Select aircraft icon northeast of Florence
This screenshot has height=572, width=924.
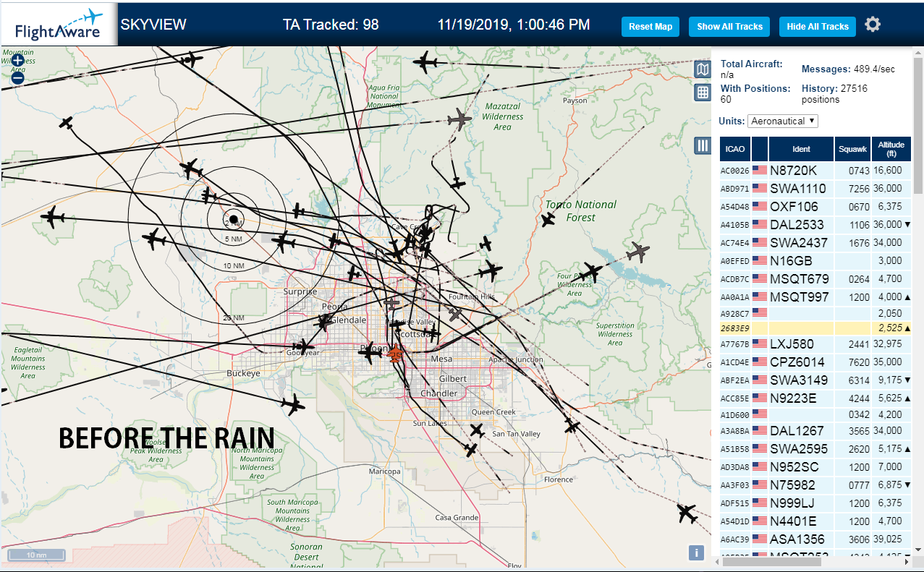point(572,425)
